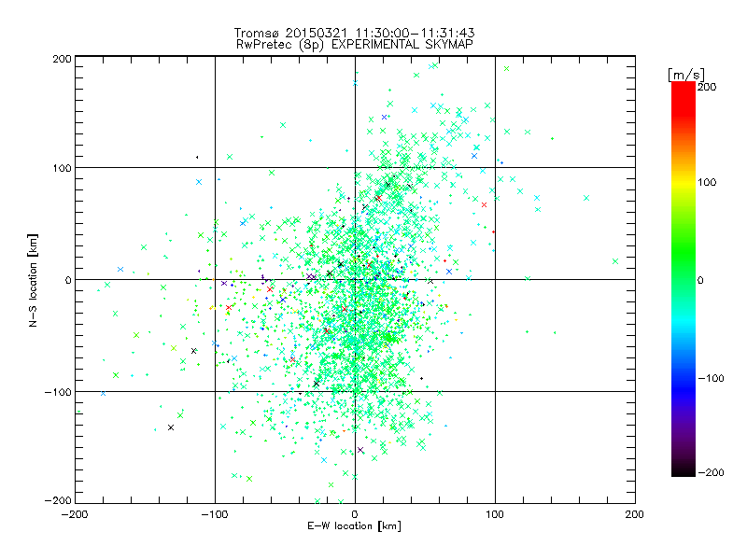Click the subtitle 'RwPretec (8p) EXPERIMENTAL SKYMAP'

[355, 45]
